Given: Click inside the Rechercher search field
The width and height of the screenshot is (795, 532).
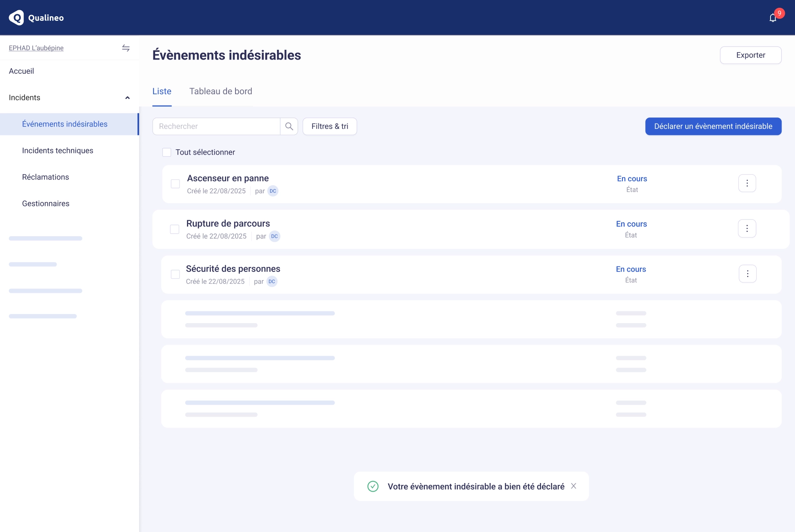Looking at the screenshot, I should click(x=216, y=126).
